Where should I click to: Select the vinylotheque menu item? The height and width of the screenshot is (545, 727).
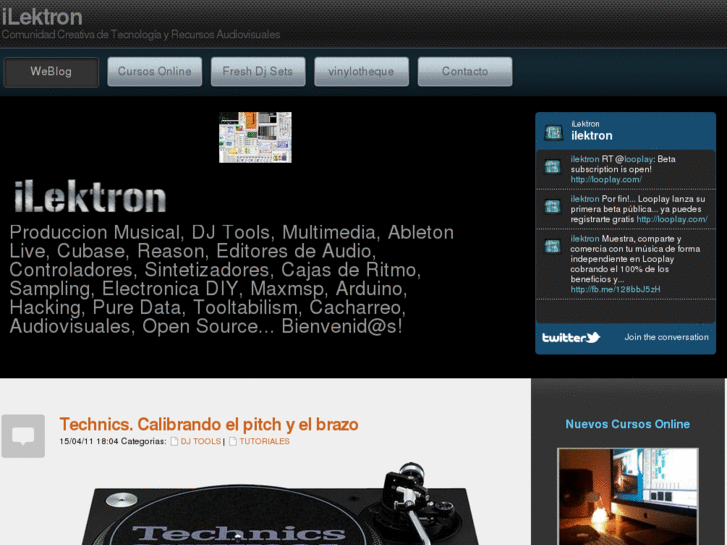pyautogui.click(x=361, y=72)
